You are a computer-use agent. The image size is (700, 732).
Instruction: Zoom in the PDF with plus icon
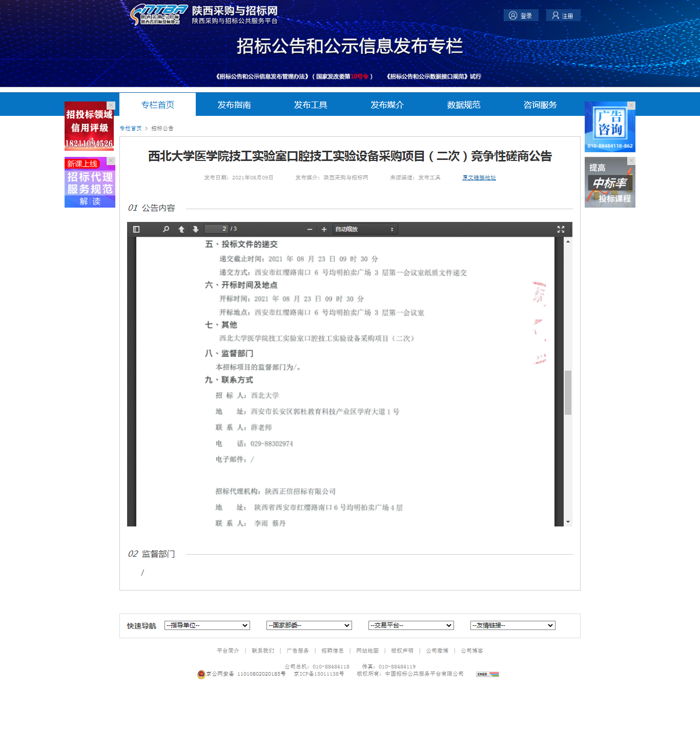(x=324, y=229)
